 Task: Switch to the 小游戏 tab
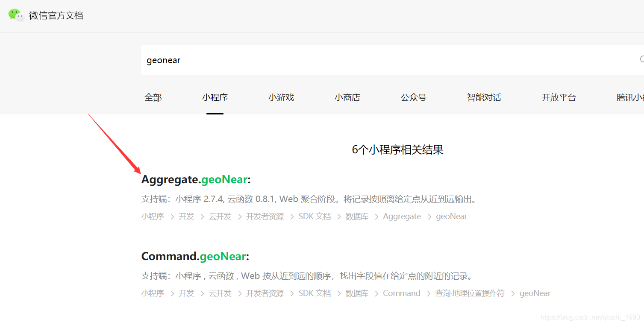pyautogui.click(x=281, y=97)
